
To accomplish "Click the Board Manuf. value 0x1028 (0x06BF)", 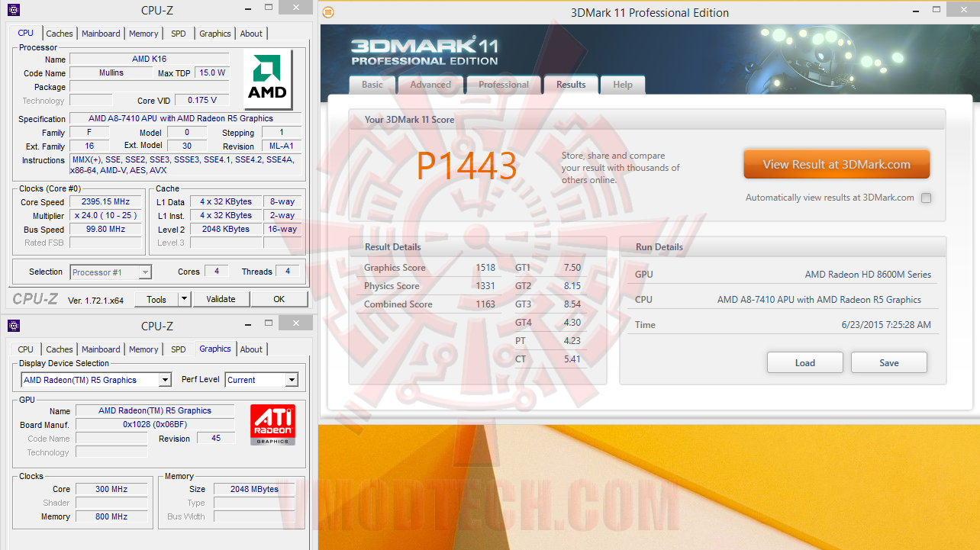I will tap(155, 425).
